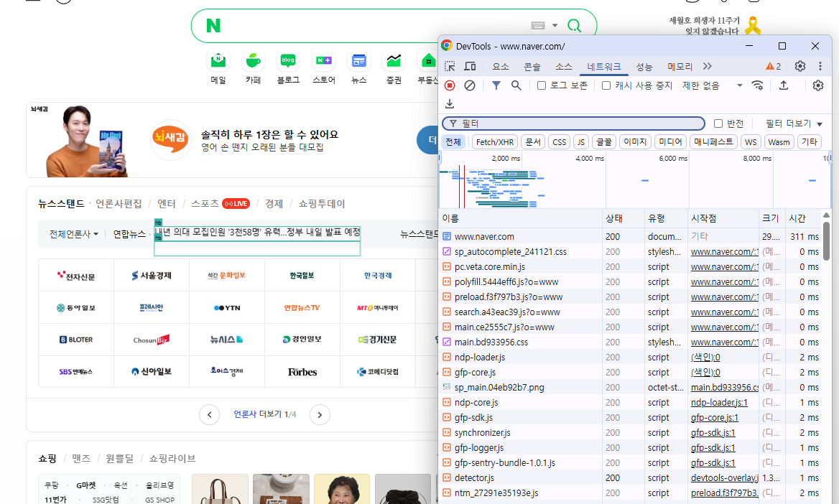Open the DevTools settings gear in the tab bar
Screen dimensions: 839x504
pos(800,66)
